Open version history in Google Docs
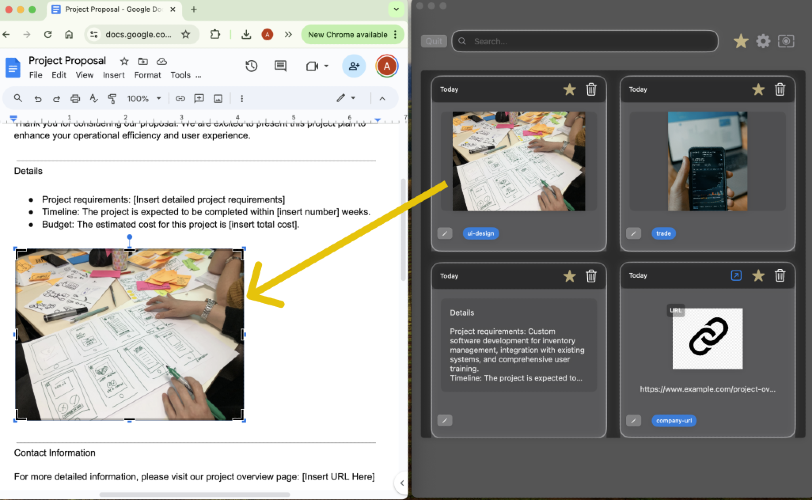This screenshot has height=500, width=812. (251, 66)
